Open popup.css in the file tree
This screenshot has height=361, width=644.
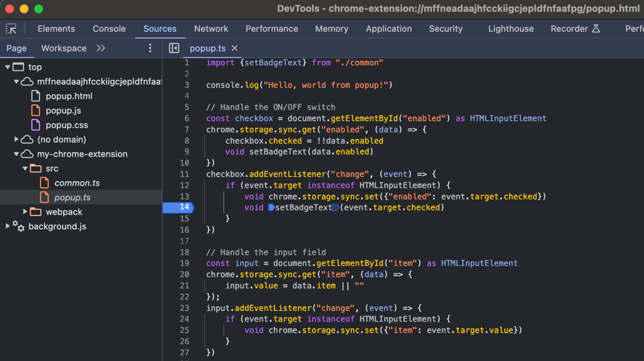pos(67,125)
